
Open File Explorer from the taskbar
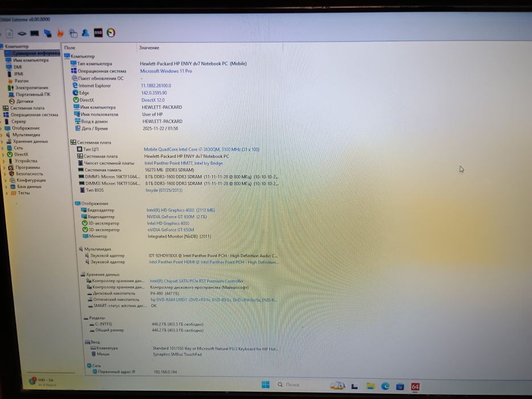coord(371,386)
